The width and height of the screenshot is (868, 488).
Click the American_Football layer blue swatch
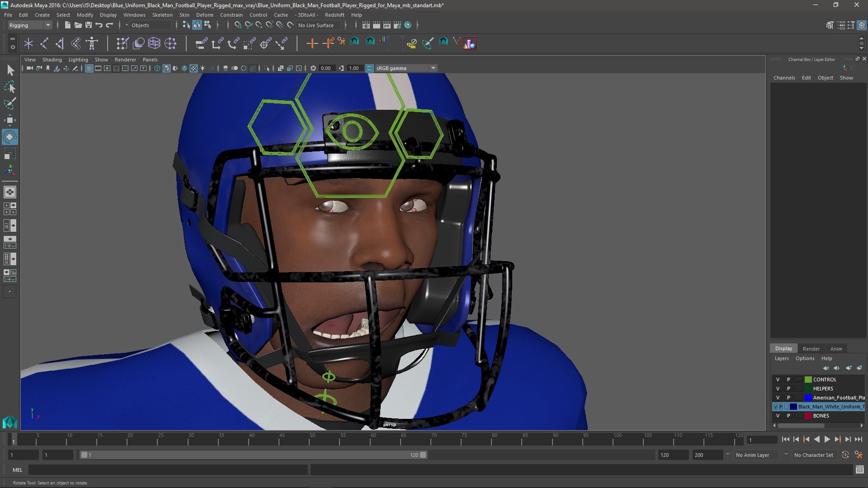click(x=808, y=398)
